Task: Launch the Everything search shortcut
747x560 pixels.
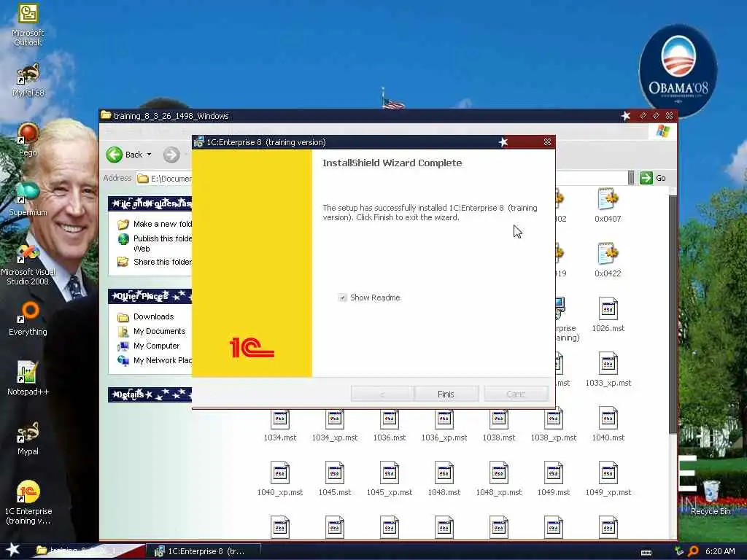Action: point(28,319)
